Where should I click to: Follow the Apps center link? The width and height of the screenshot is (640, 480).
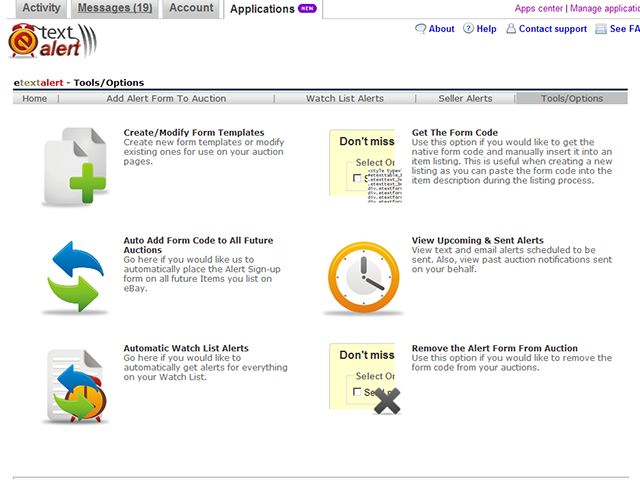point(538,8)
